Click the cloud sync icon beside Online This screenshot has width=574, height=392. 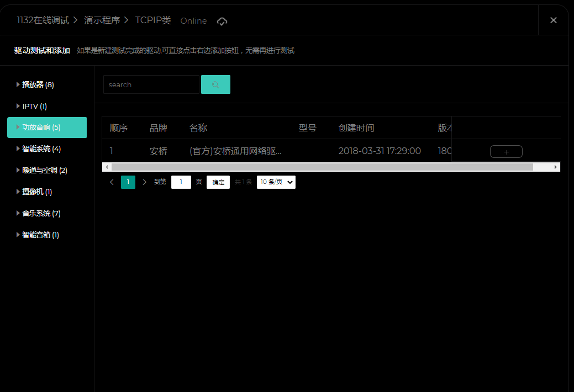(222, 21)
